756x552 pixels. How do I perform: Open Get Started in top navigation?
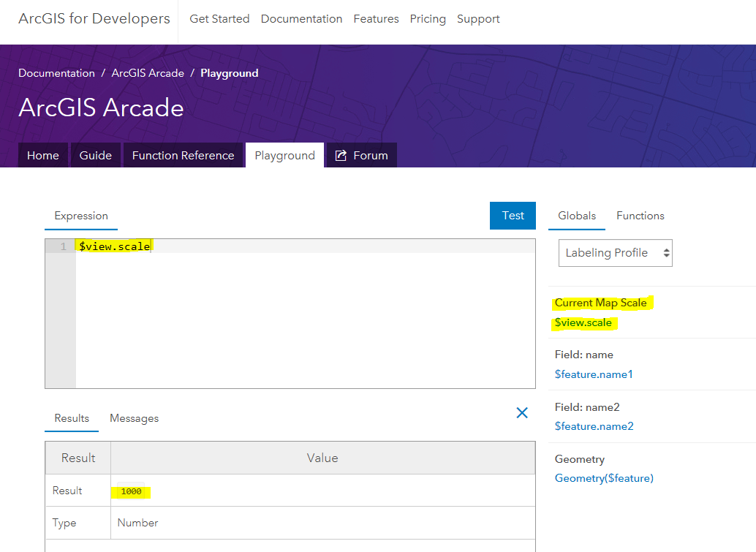point(219,19)
